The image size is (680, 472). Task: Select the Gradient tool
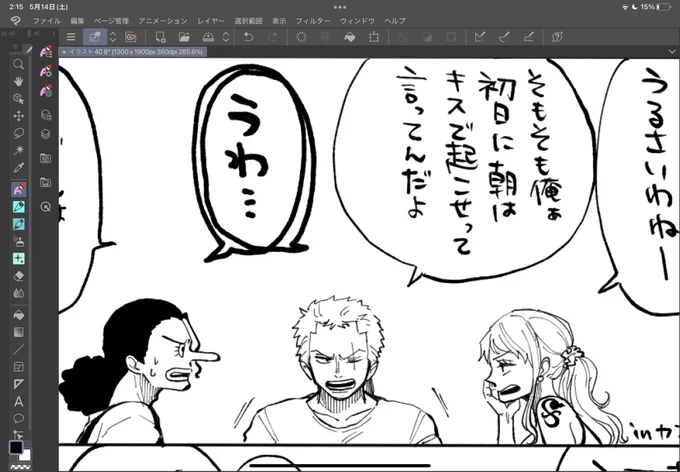pyautogui.click(x=19, y=332)
